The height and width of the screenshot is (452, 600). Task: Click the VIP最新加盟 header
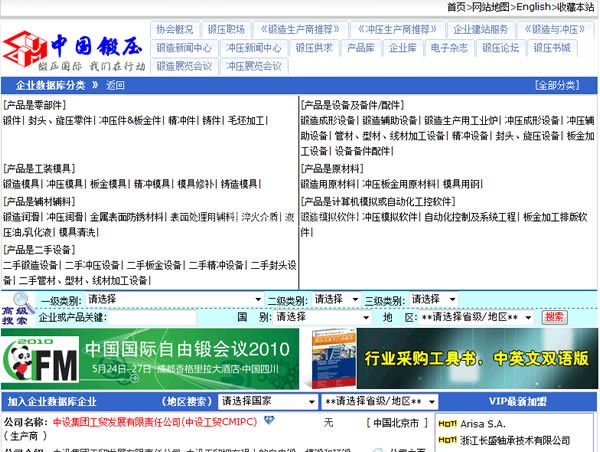(518, 401)
